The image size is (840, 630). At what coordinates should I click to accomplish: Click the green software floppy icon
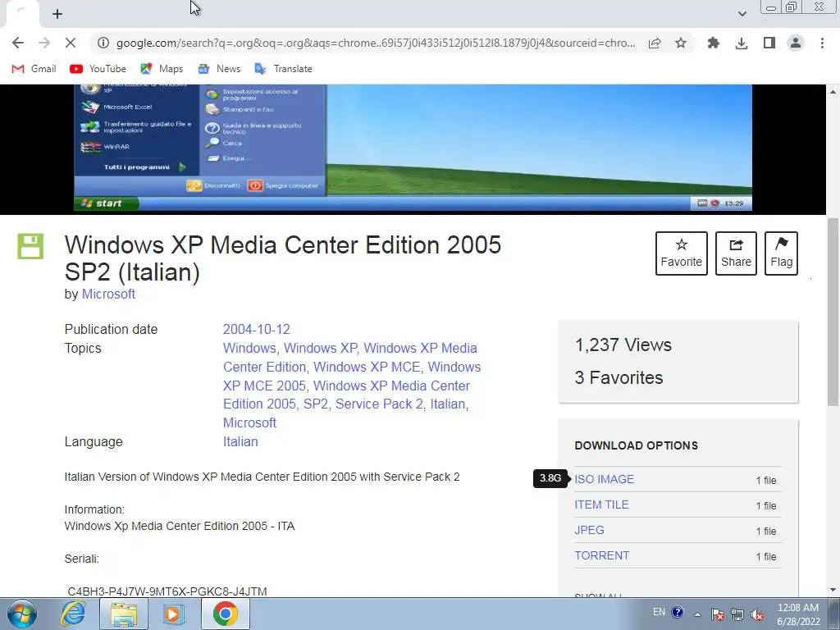click(30, 246)
